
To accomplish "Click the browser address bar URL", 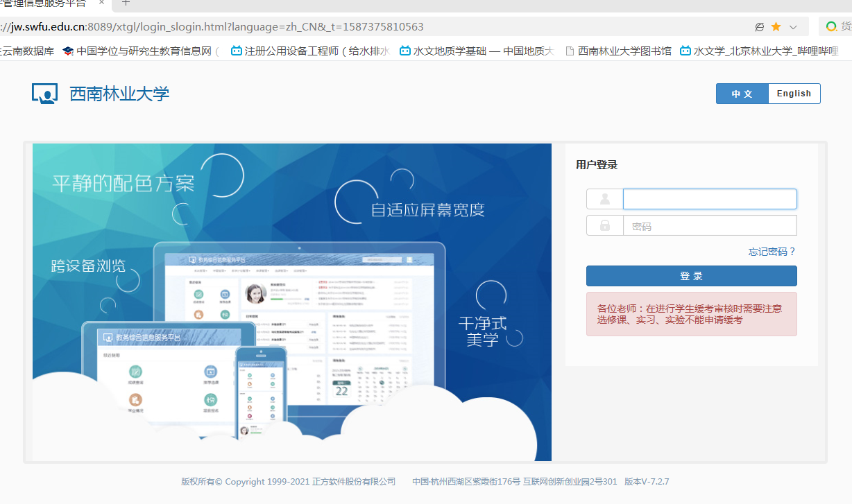I will (x=208, y=26).
